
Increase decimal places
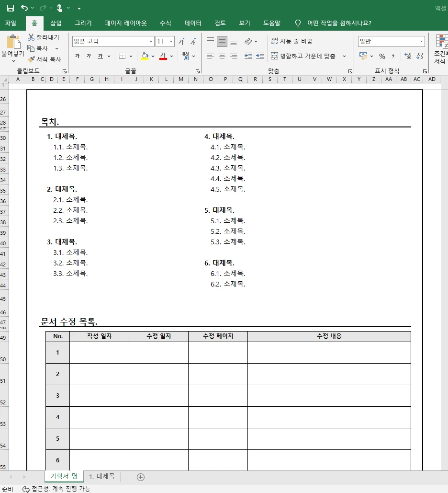coord(408,56)
